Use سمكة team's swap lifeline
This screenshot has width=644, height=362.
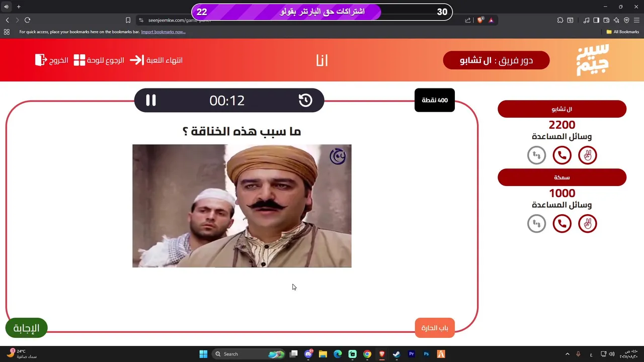pyautogui.click(x=536, y=223)
